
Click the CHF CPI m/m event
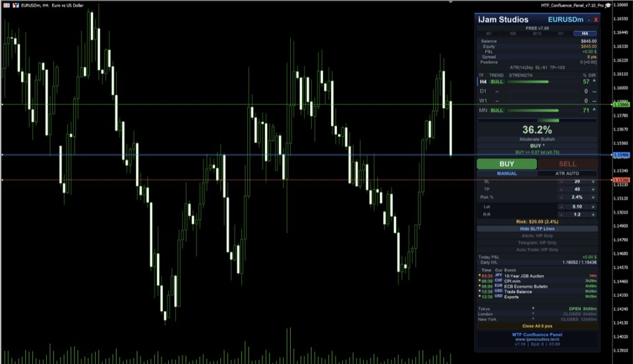pos(537,282)
